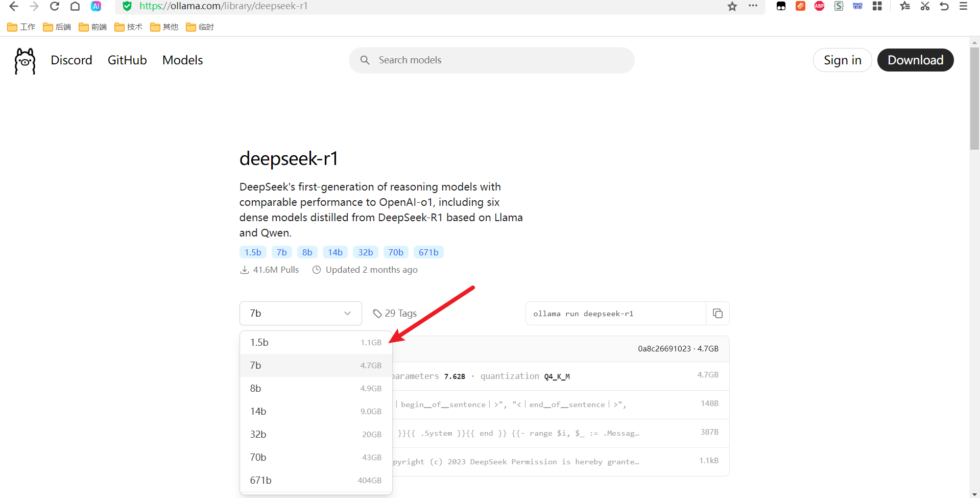Reload the page with refresh icon

pos(55,6)
